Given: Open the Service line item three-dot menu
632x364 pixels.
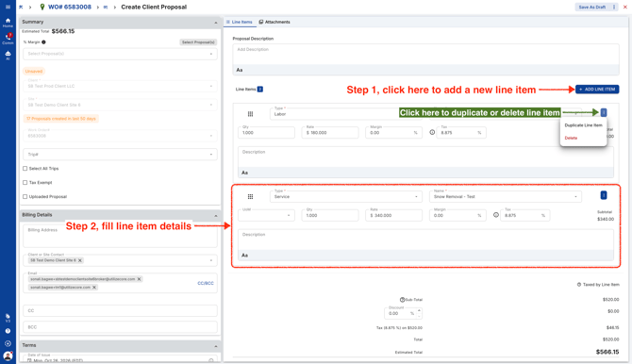Looking at the screenshot, I should pos(604,195).
